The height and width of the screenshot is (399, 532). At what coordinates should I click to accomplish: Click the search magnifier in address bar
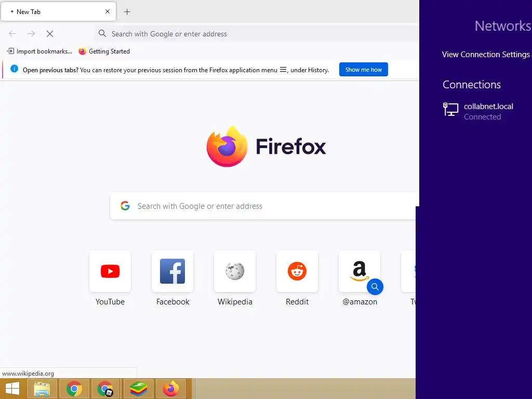pyautogui.click(x=102, y=33)
